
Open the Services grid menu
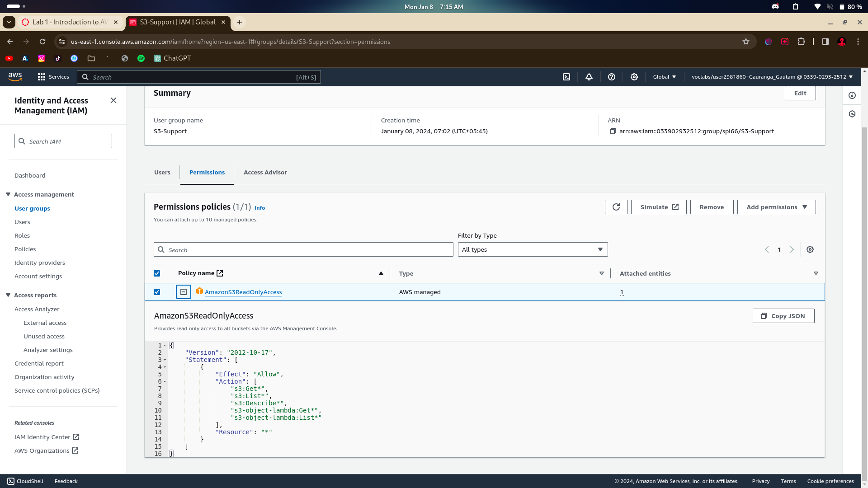click(x=53, y=77)
